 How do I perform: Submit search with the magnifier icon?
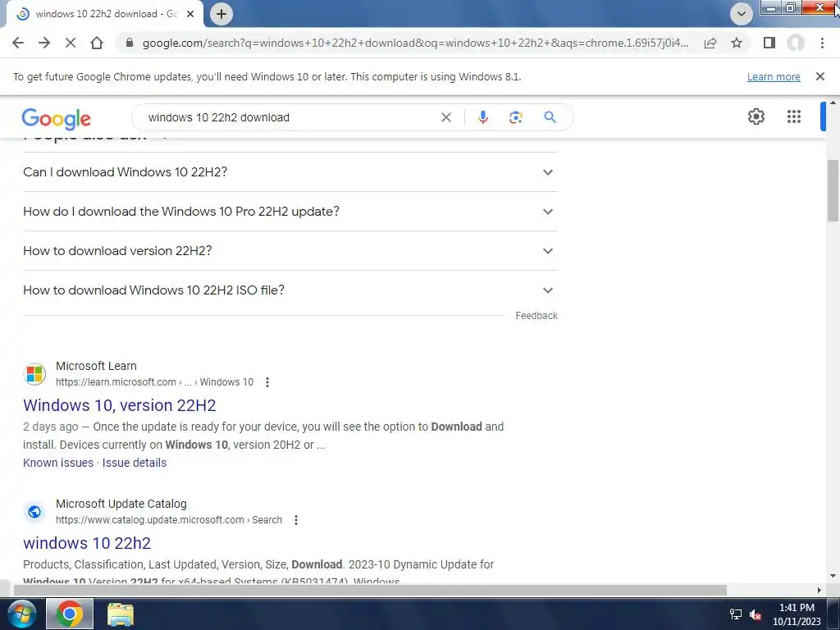pos(550,117)
